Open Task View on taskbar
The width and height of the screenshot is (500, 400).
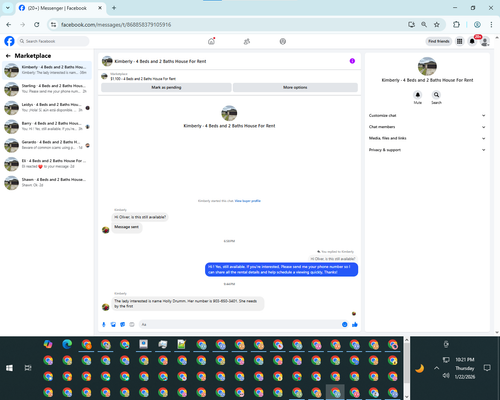coord(28,368)
